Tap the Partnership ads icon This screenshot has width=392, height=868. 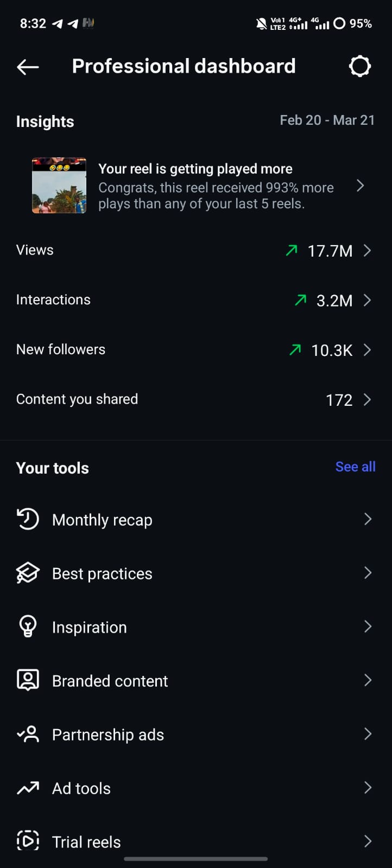coord(28,734)
